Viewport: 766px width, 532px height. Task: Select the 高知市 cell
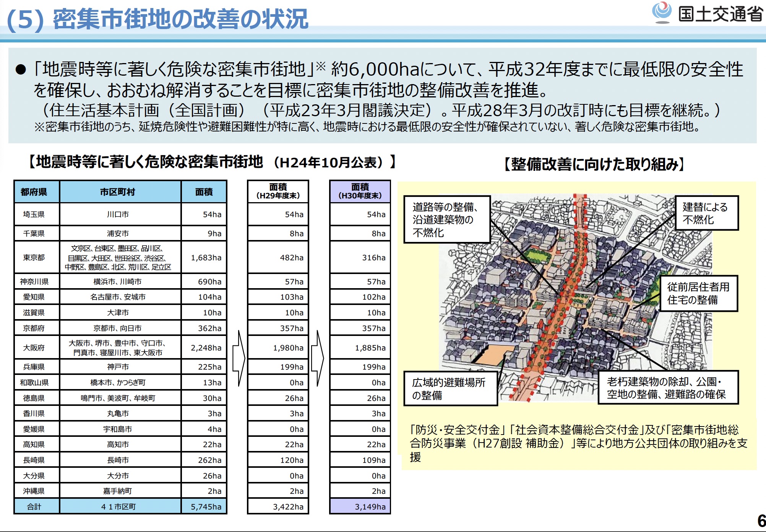click(120, 444)
